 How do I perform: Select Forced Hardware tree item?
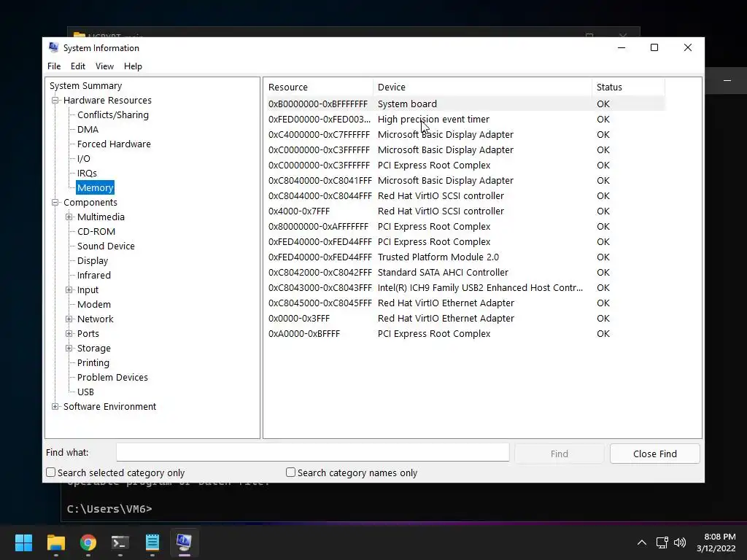tap(114, 144)
